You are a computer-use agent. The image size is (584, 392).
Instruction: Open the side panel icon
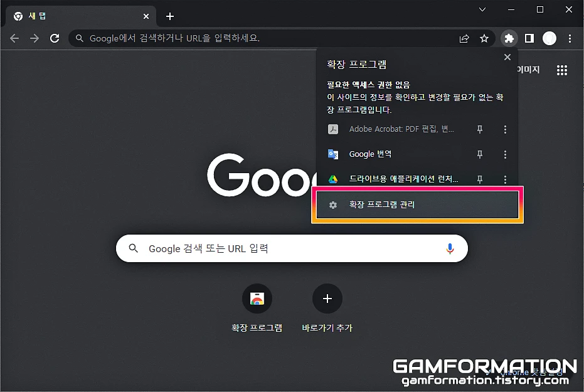coord(529,38)
